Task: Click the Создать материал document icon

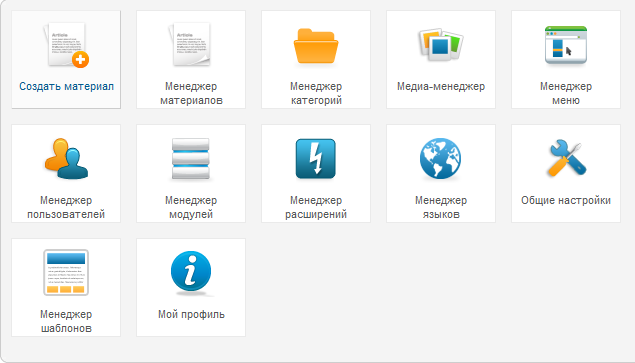Action: tap(66, 45)
